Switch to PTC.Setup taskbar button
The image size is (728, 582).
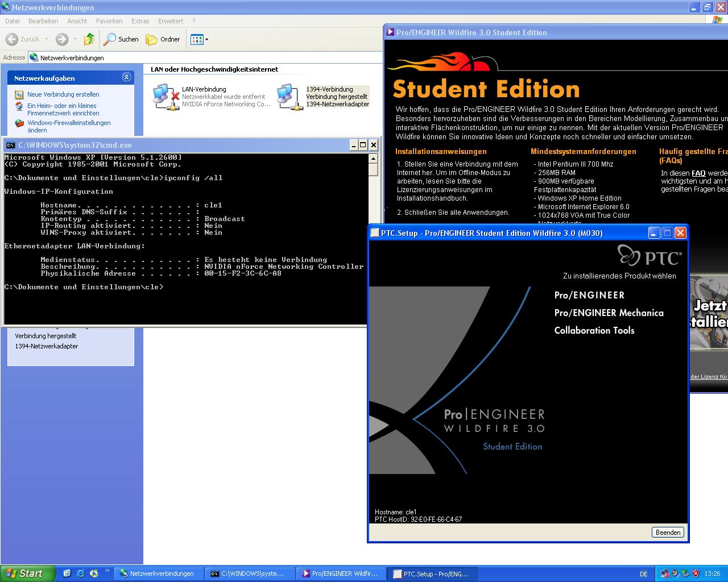(432, 573)
